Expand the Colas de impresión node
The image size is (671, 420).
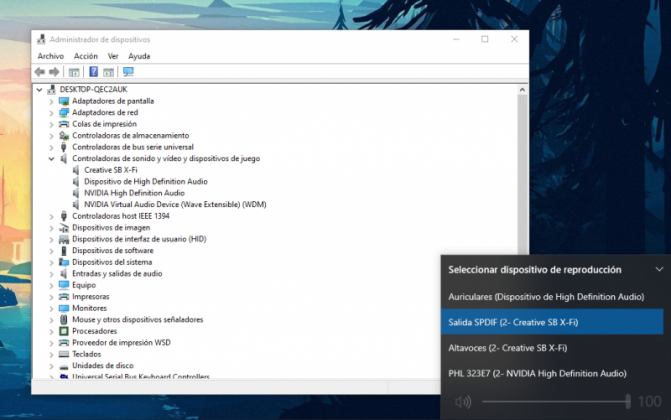(x=51, y=124)
